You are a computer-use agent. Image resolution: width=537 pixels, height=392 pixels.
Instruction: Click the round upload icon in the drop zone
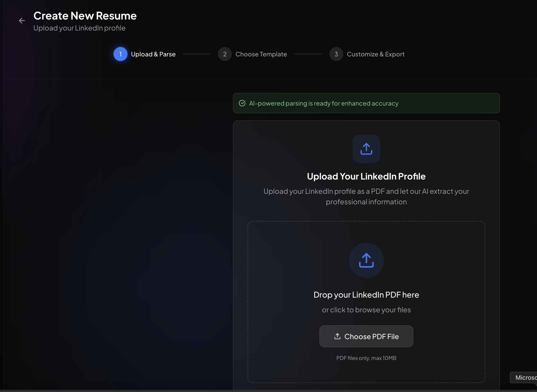tap(366, 260)
